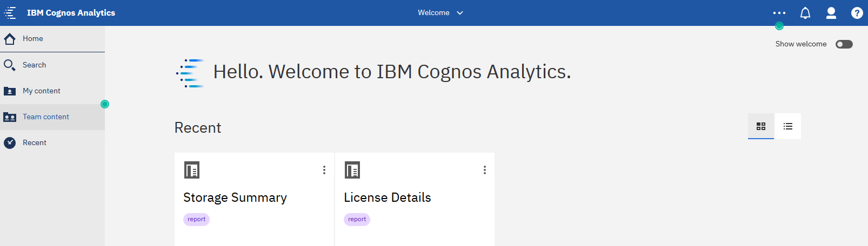Click the Recent clock icon in sidebar
868x246 pixels.
coord(10,143)
